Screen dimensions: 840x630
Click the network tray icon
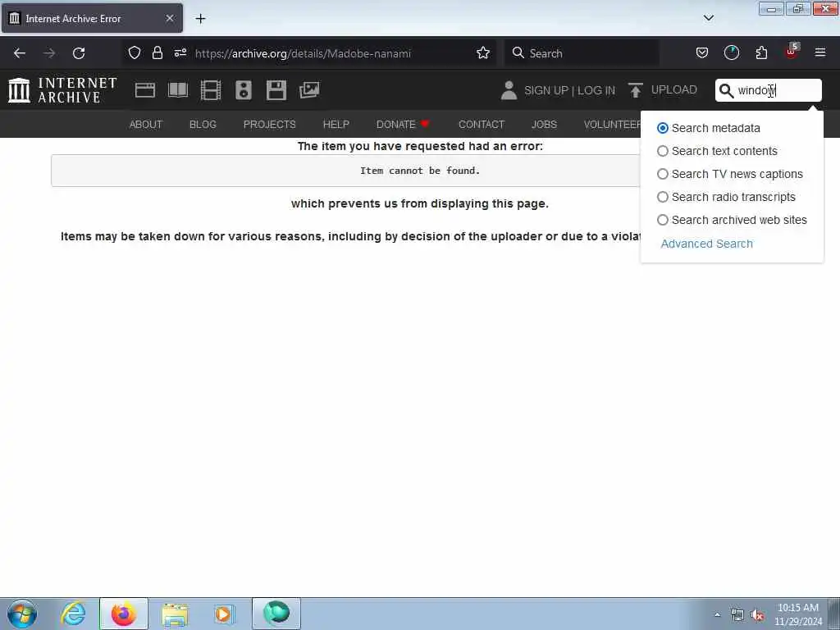click(737, 614)
